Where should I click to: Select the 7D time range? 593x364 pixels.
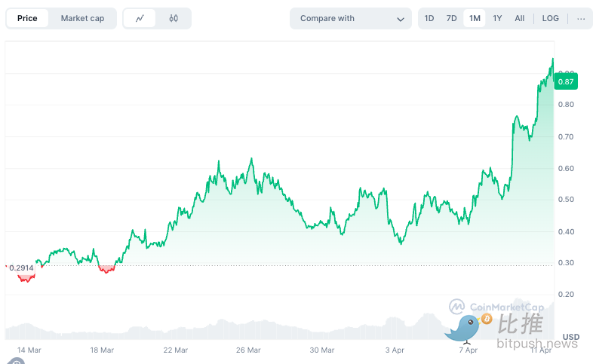(x=451, y=18)
